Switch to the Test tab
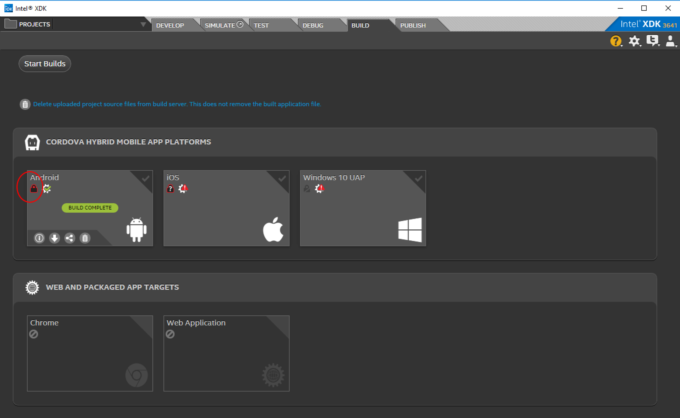The image size is (680, 418). coord(263,26)
